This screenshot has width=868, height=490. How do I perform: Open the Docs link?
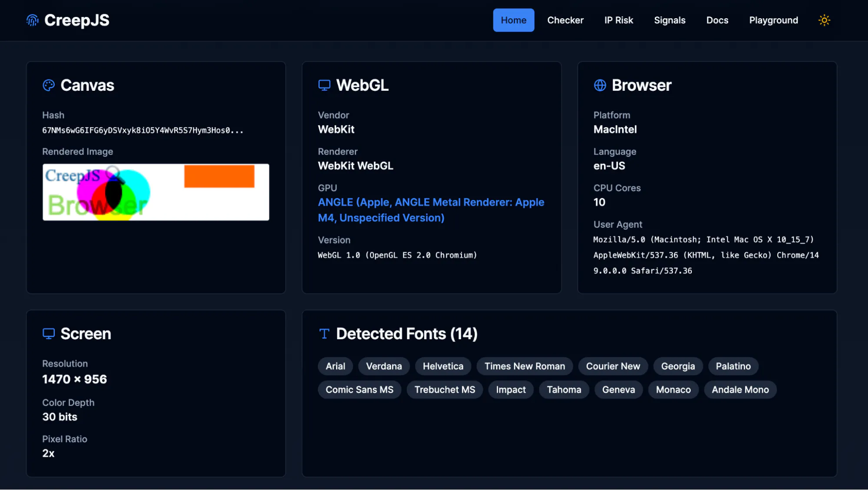click(717, 20)
